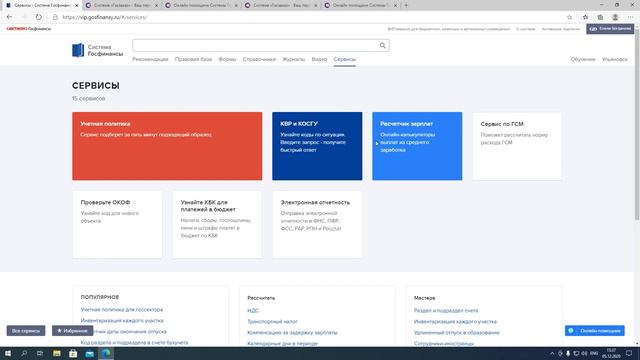
Task: Open Узнайте КБК для платежей card
Action: (217, 224)
